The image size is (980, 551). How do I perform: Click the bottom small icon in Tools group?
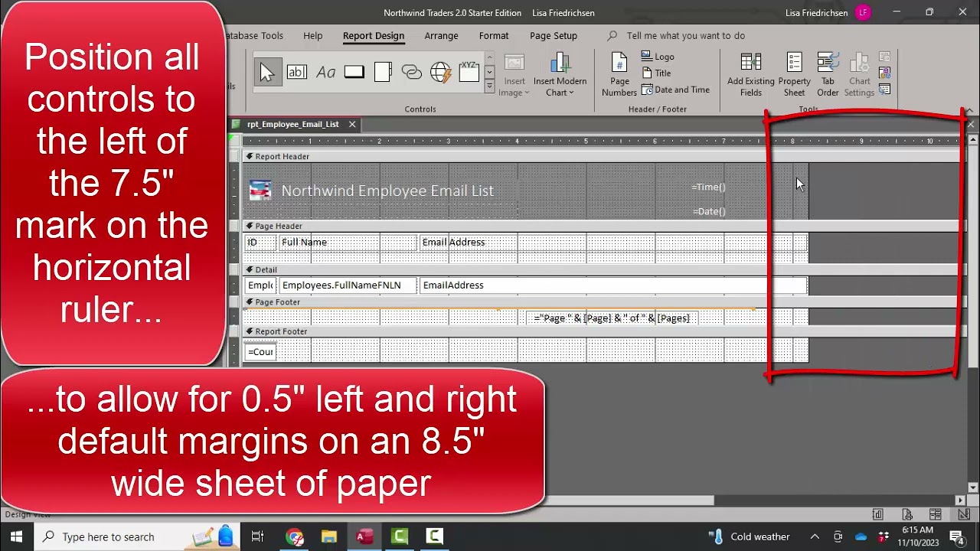click(884, 89)
